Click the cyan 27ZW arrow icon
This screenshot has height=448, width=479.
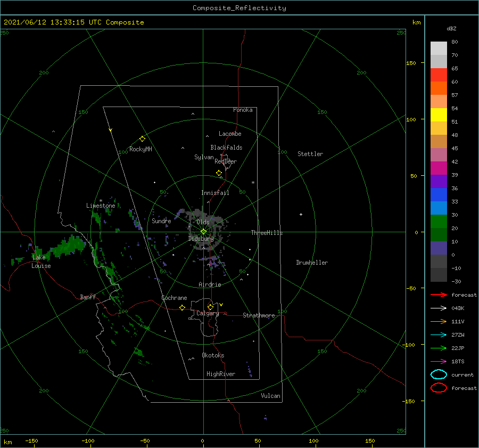(x=439, y=335)
